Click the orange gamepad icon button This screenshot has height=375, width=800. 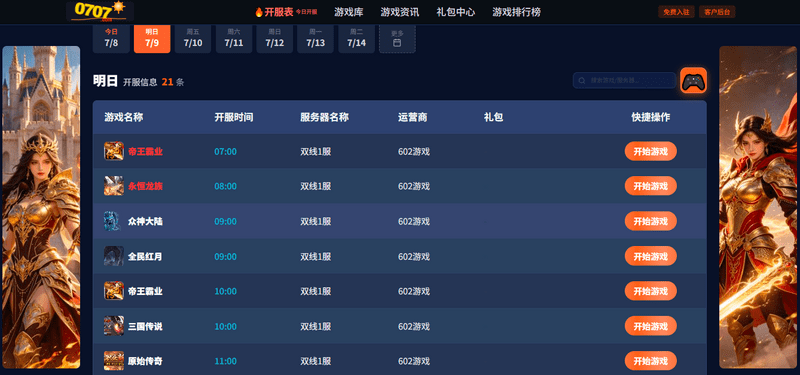pyautogui.click(x=693, y=81)
